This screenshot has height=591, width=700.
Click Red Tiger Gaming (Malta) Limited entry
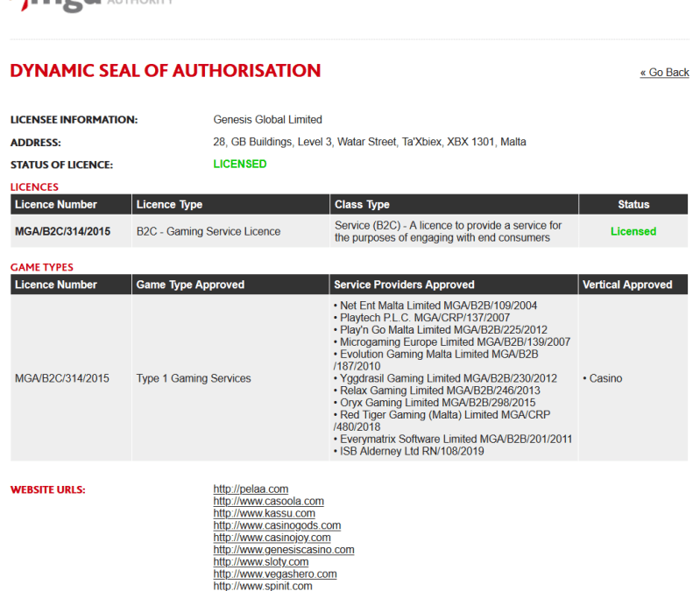pyautogui.click(x=442, y=420)
